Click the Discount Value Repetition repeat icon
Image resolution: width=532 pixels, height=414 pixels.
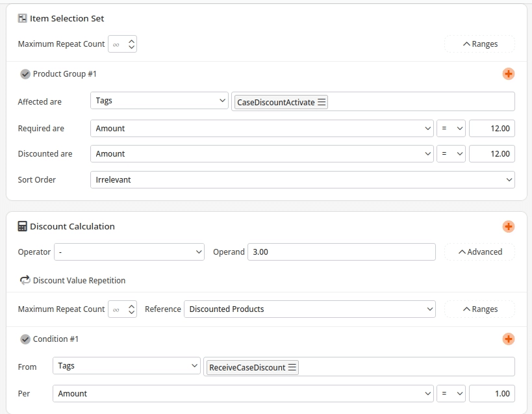(25, 281)
